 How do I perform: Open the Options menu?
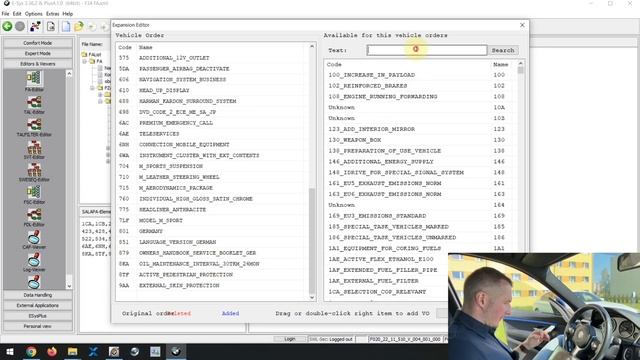click(x=33, y=14)
